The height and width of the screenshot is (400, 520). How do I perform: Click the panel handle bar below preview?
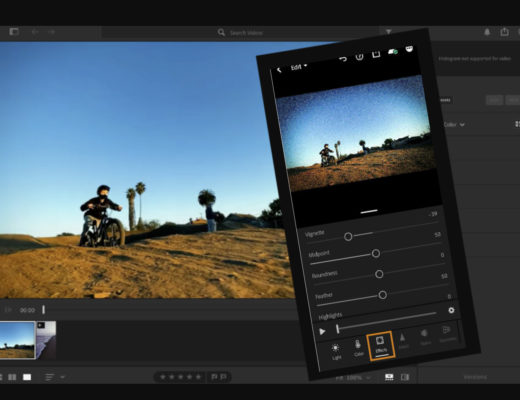click(x=369, y=211)
